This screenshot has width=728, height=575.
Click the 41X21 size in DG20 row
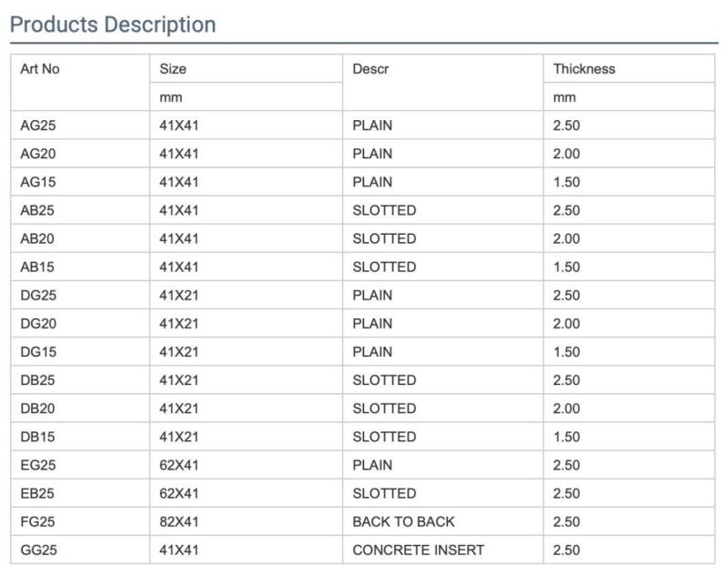pos(178,324)
